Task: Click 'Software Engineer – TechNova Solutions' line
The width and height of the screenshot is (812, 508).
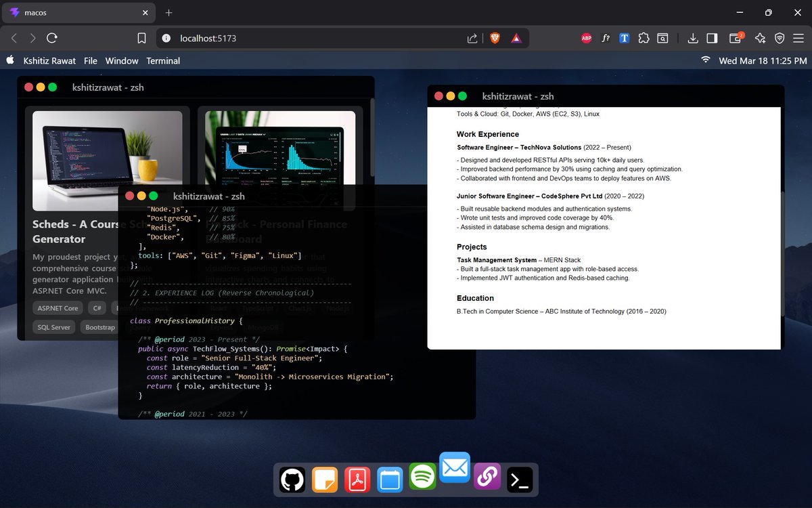Action: (x=544, y=147)
